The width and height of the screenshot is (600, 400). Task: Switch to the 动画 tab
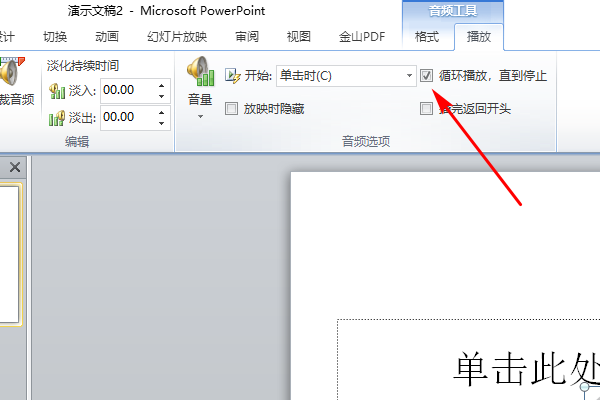point(107,37)
